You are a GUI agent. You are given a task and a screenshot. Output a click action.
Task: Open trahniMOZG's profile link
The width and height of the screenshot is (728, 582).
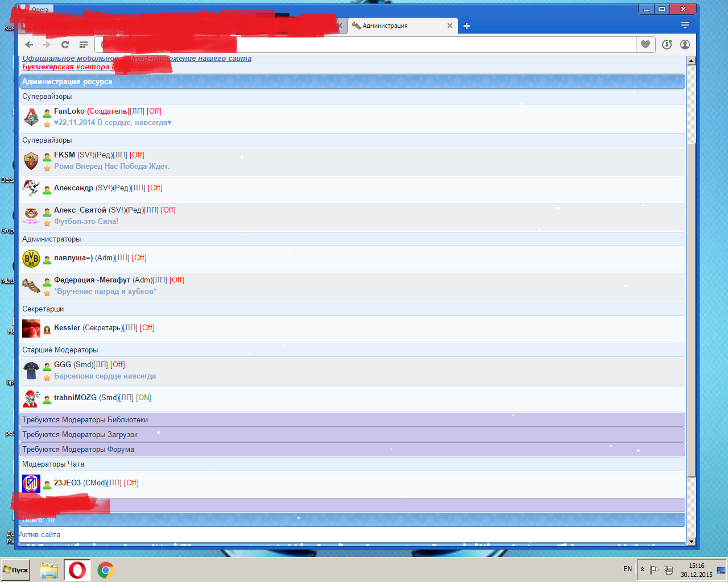75,398
